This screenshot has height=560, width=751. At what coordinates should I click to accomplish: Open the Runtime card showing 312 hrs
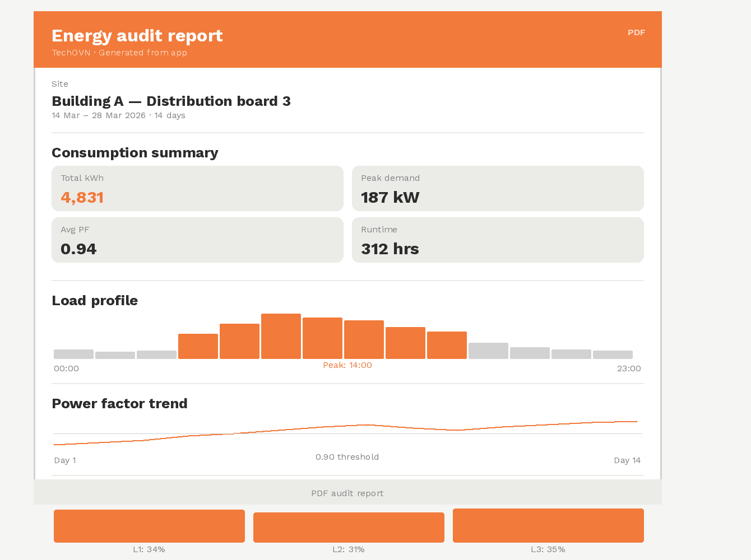(x=498, y=240)
